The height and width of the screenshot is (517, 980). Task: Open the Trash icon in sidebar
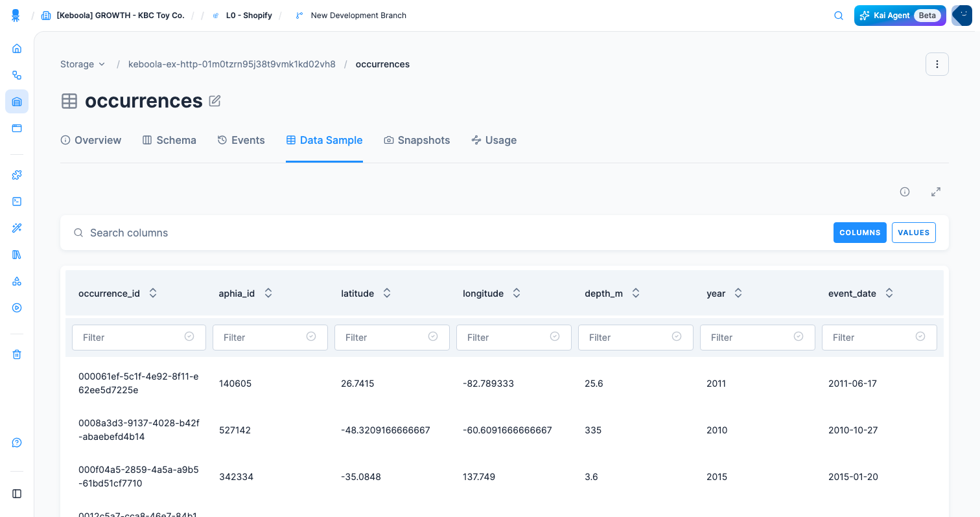point(17,354)
